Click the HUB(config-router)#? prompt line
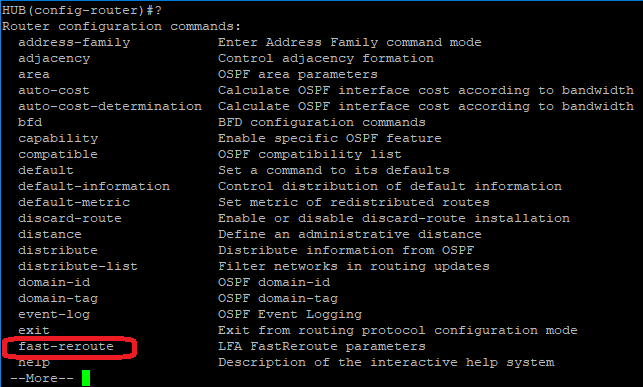The image size is (643, 387). pyautogui.click(x=82, y=11)
